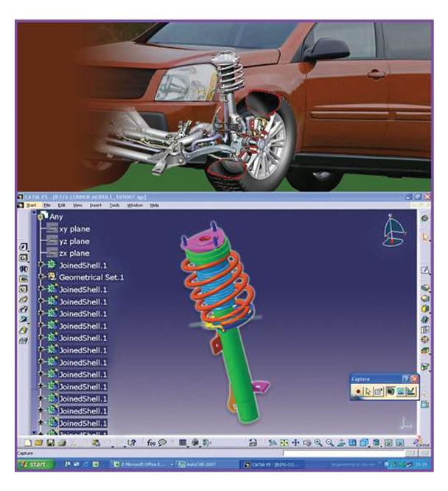Expand JoinedShell.1 node directly below Geometrical Set.1
Screen dimensions: 448x491
(x=41, y=288)
